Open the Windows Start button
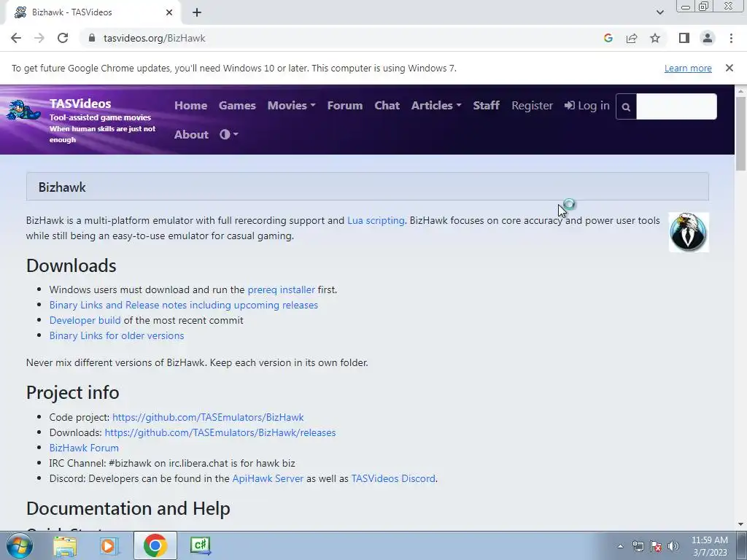The height and width of the screenshot is (560, 747). click(20, 545)
